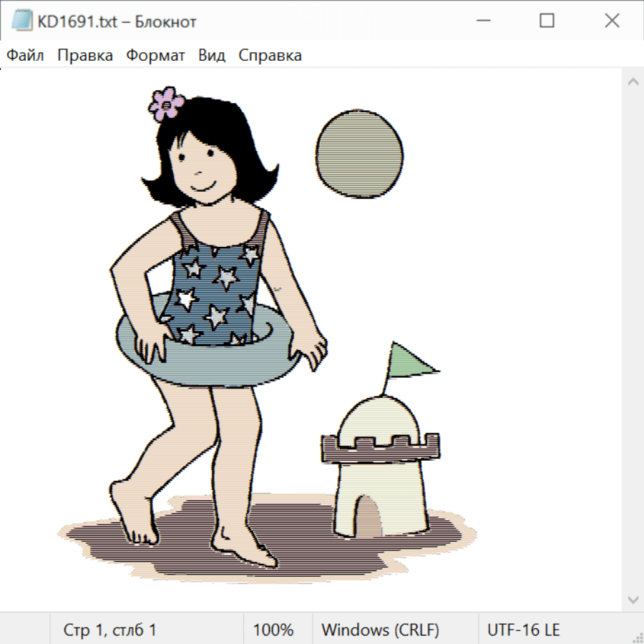Click the Windows (CRLF) line ending status

point(380,630)
